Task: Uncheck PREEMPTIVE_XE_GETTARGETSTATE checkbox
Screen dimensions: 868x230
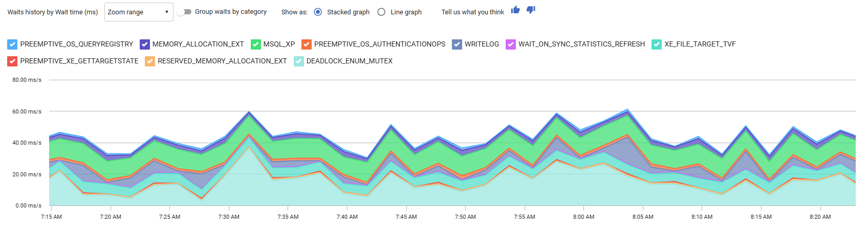Action: [x=13, y=61]
